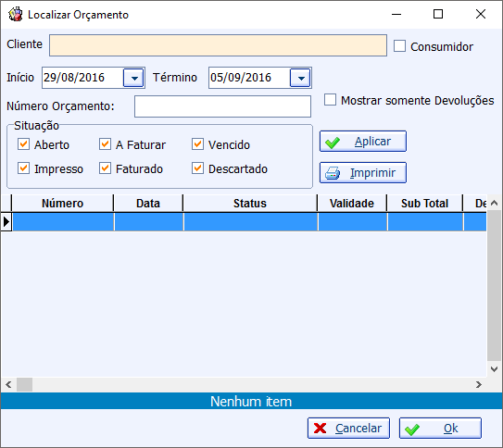The height and width of the screenshot is (448, 503).
Task: Enable the Consumidor checkbox
Action: click(x=399, y=46)
